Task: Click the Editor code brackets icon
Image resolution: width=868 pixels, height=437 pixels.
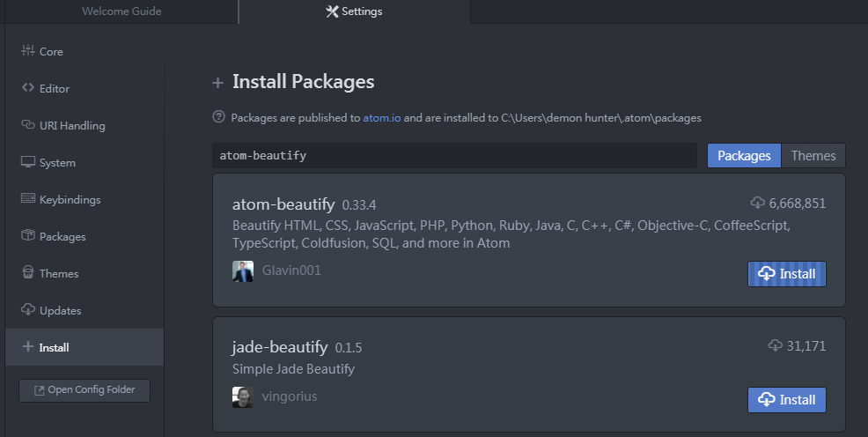Action: [x=27, y=87]
